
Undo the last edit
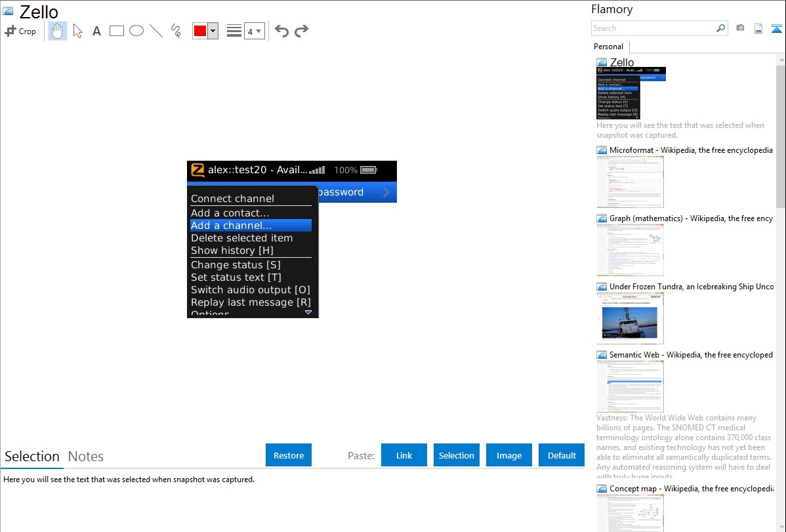[281, 31]
